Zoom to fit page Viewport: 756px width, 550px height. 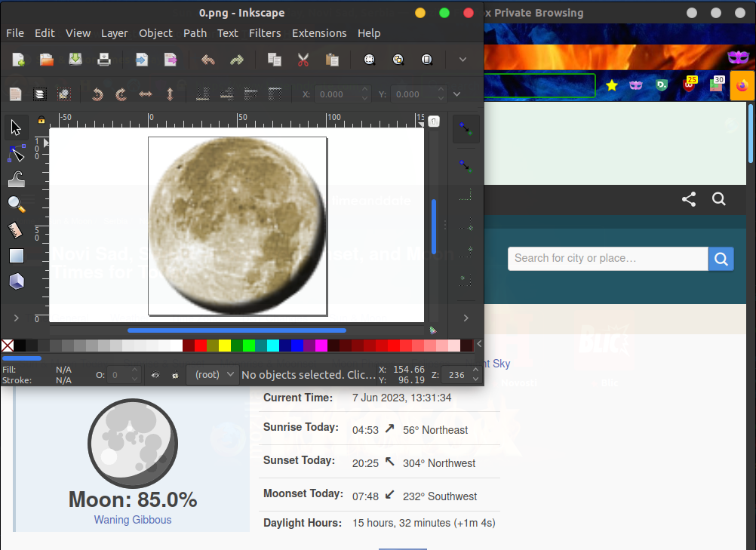click(x=427, y=60)
